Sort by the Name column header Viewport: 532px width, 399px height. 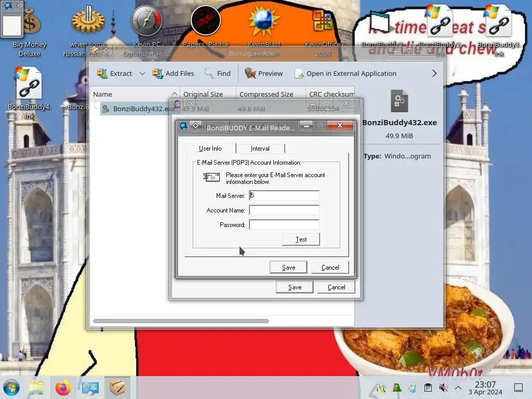click(x=135, y=94)
